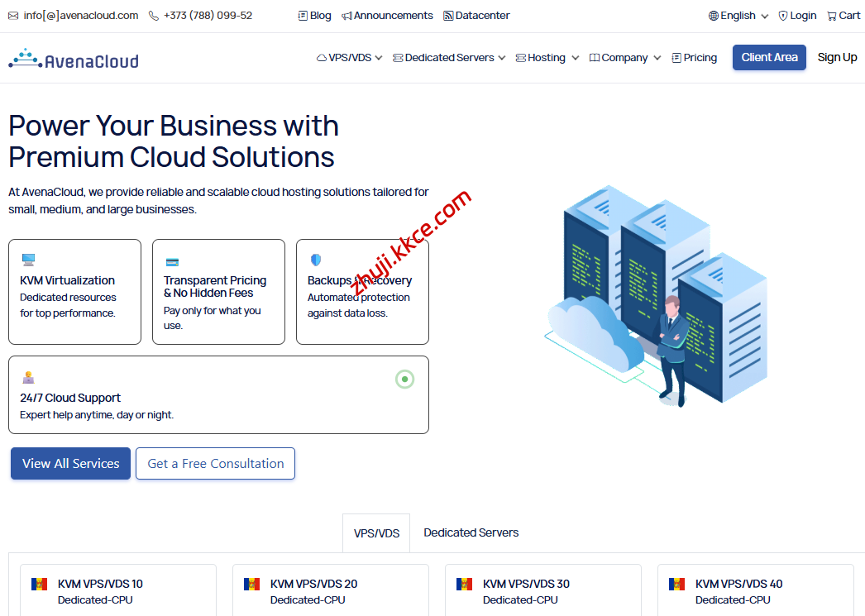Click the View All Services button

(x=70, y=464)
